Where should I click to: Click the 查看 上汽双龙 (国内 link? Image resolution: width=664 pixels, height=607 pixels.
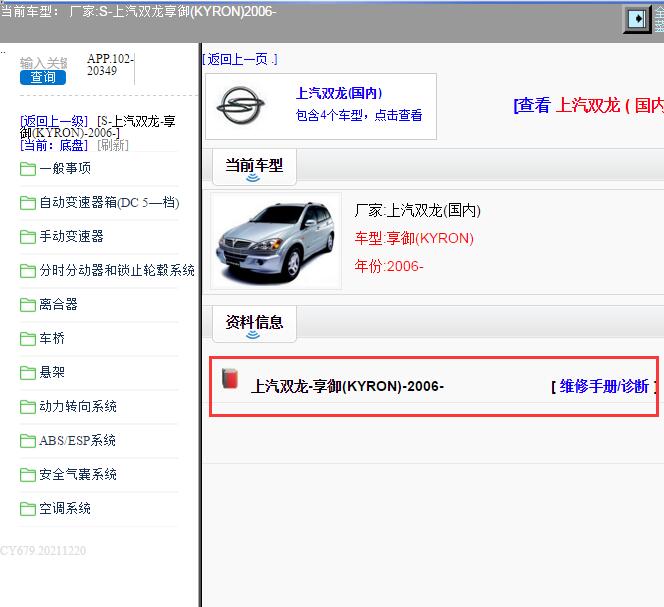[589, 105]
